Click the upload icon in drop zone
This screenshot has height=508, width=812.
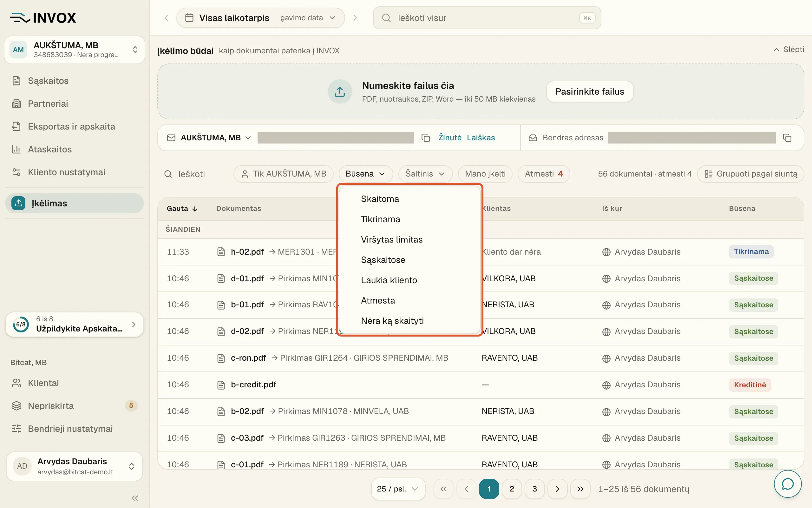[x=340, y=91]
